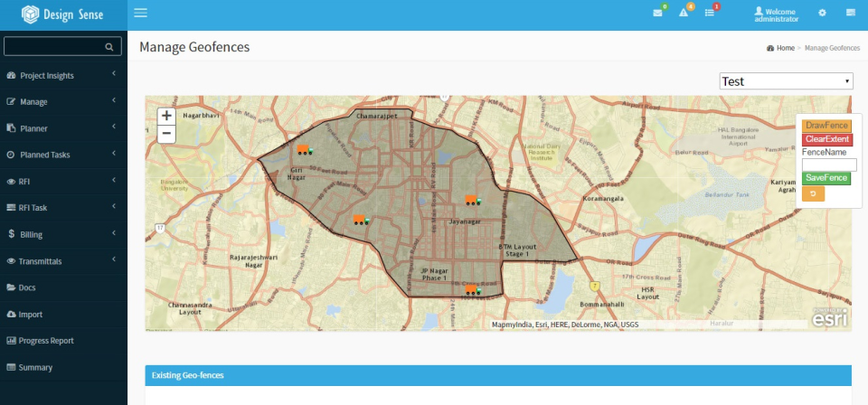Open the Test geofence dropdown
The width and height of the screenshot is (868, 405).
[786, 81]
